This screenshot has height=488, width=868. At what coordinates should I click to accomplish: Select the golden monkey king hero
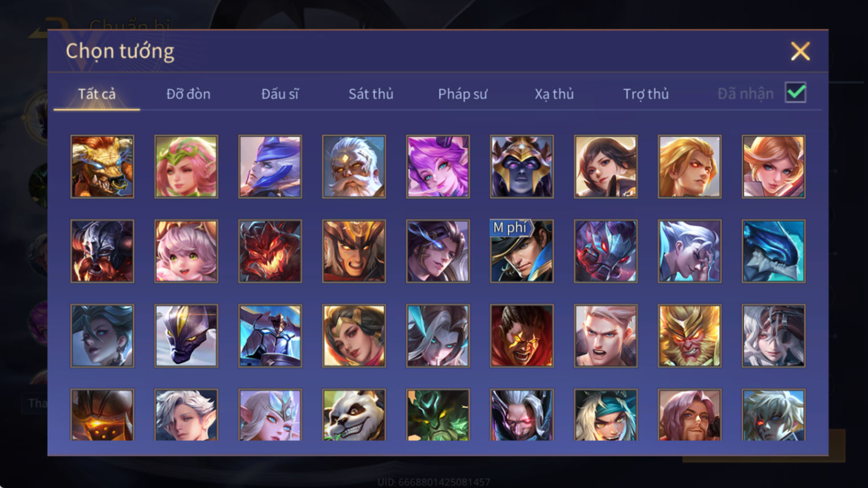point(690,335)
